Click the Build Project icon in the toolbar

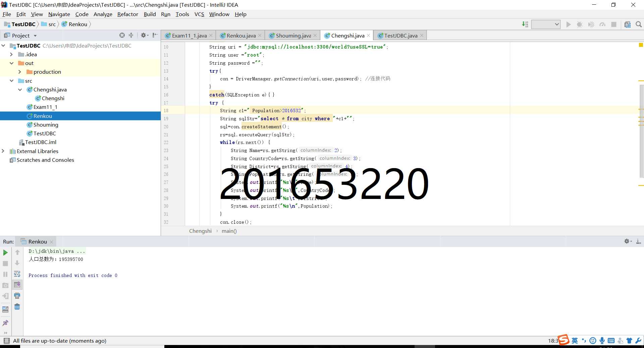525,24
